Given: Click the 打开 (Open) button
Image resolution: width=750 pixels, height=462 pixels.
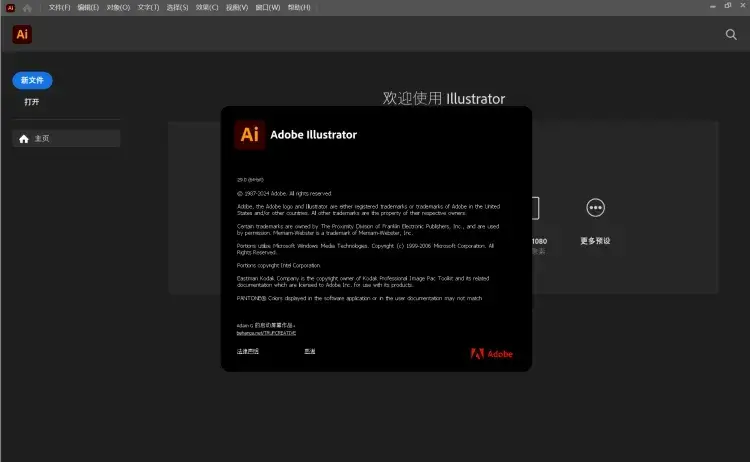Looking at the screenshot, I should click(32, 102).
